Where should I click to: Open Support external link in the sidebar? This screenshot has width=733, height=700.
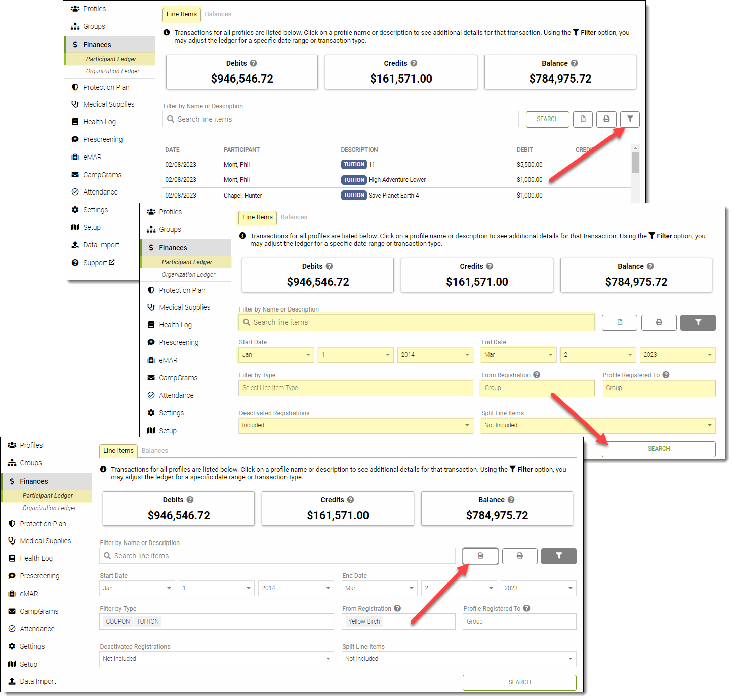point(99,263)
